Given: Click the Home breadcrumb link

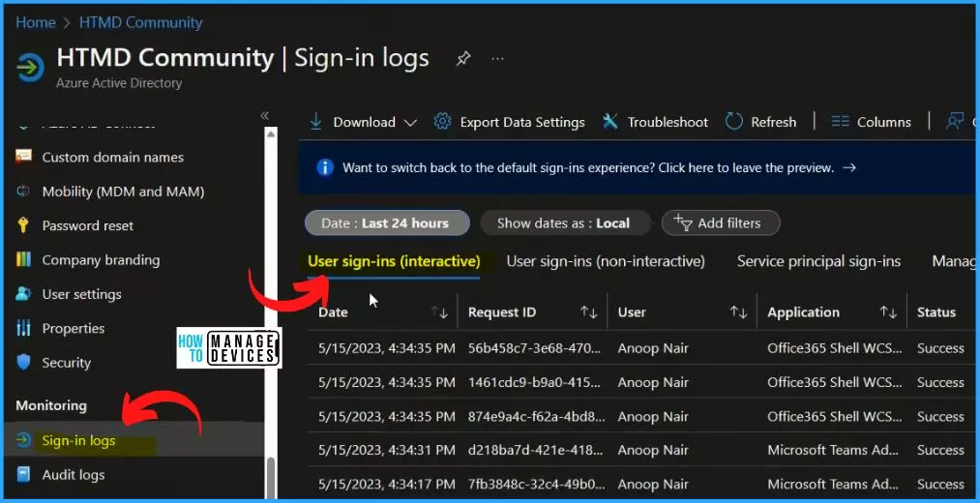Looking at the screenshot, I should pyautogui.click(x=36, y=22).
